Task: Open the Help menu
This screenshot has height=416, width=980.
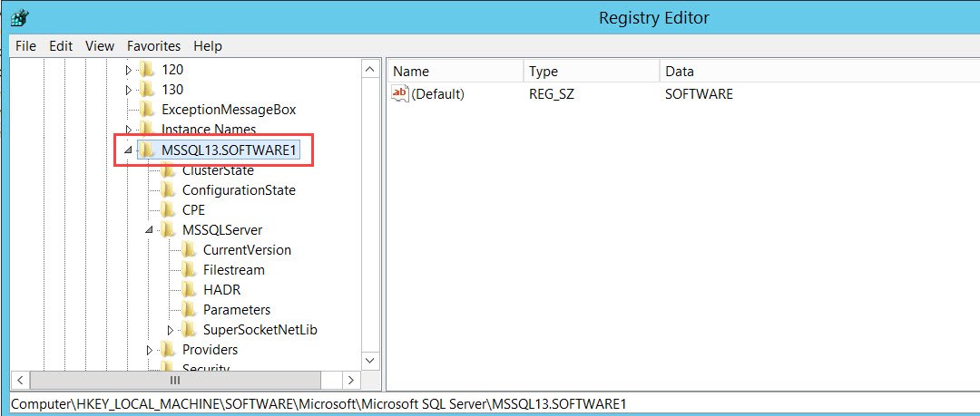Action: point(208,46)
